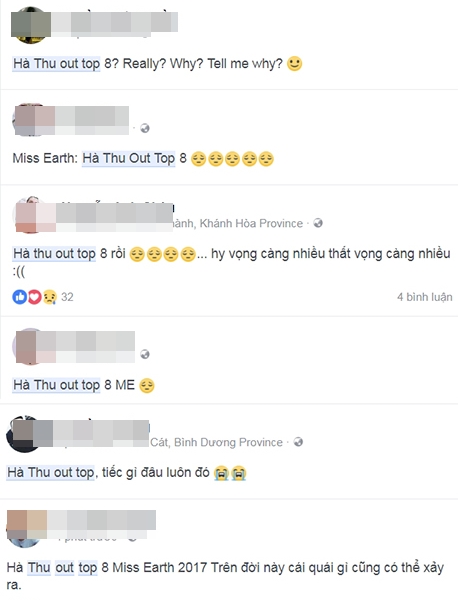This screenshot has height=600, width=458.
Task: Click the red heart Love reaction icon
Action: click(x=34, y=297)
